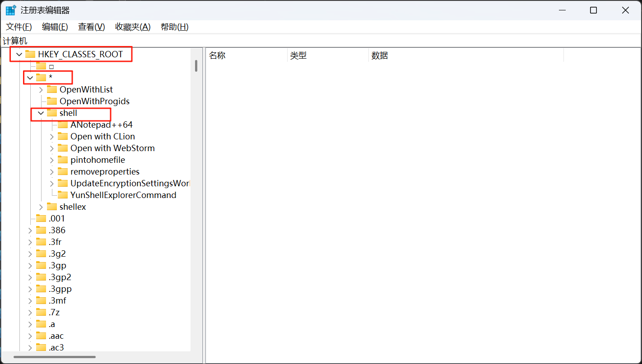The image size is (642, 364).
Task: Expand the pintohomefile key
Action: pyautogui.click(x=52, y=160)
